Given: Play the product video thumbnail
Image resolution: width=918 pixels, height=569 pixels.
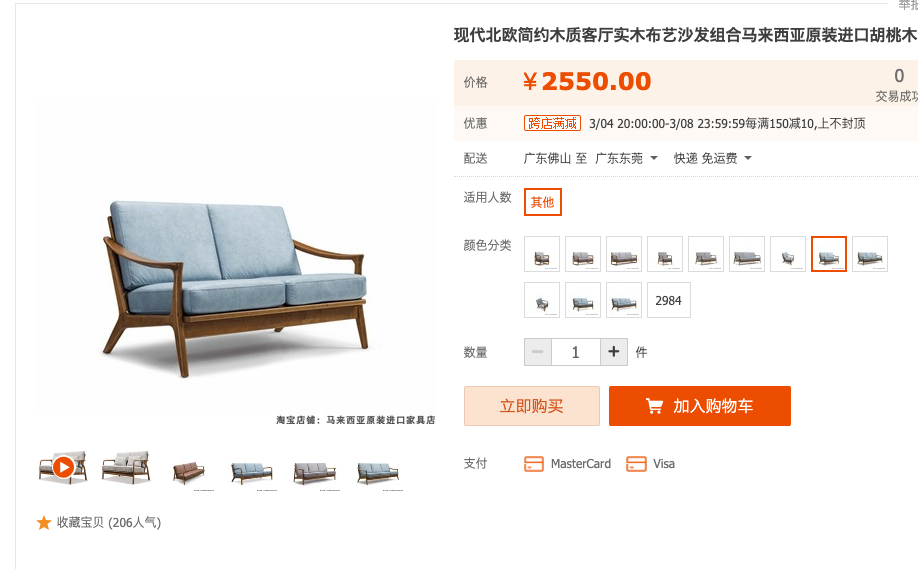Looking at the screenshot, I should pos(63,467).
